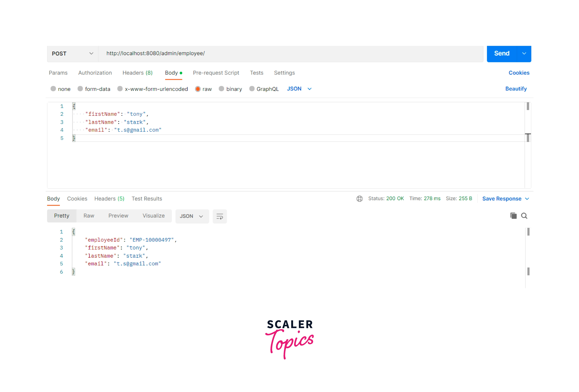Open Cookies for this request
This screenshot has height=392, width=579.
519,73
